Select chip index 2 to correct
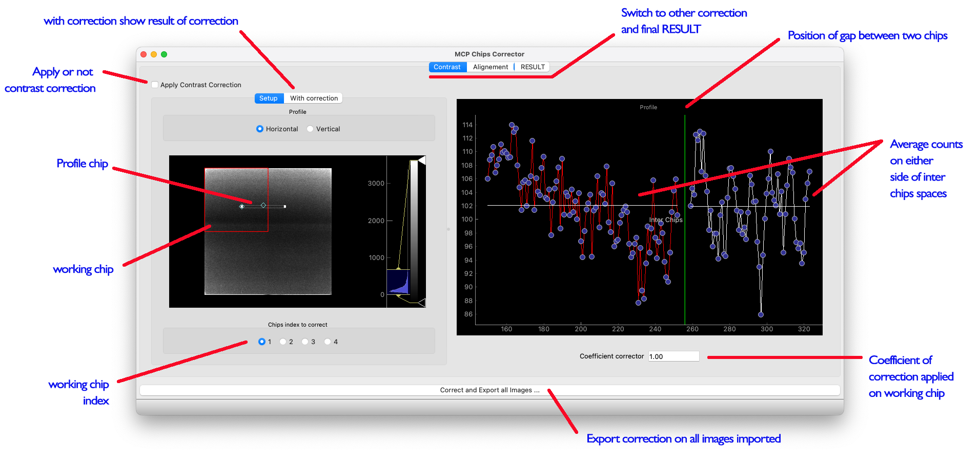The image size is (980, 460). (x=283, y=342)
